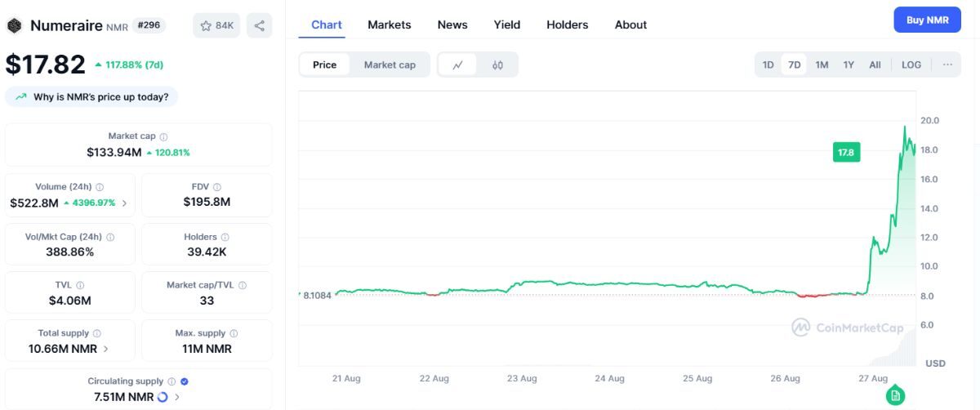Set chart range to 1Y
980x410 pixels.
coord(849,65)
